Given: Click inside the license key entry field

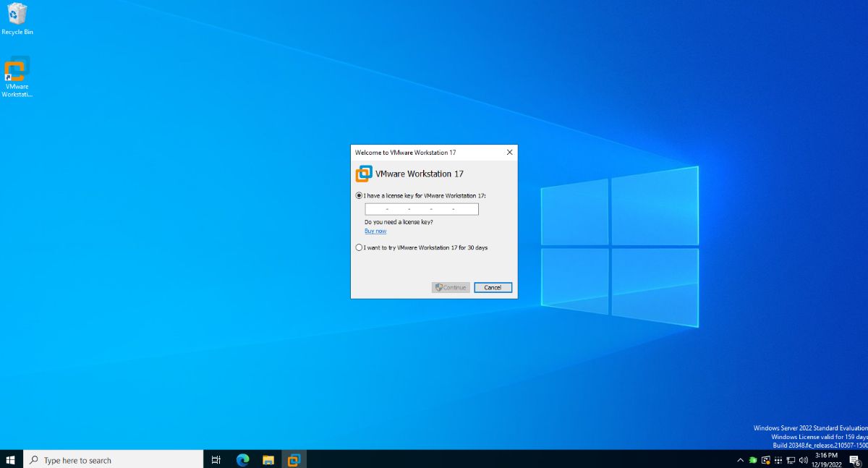Looking at the screenshot, I should point(422,208).
